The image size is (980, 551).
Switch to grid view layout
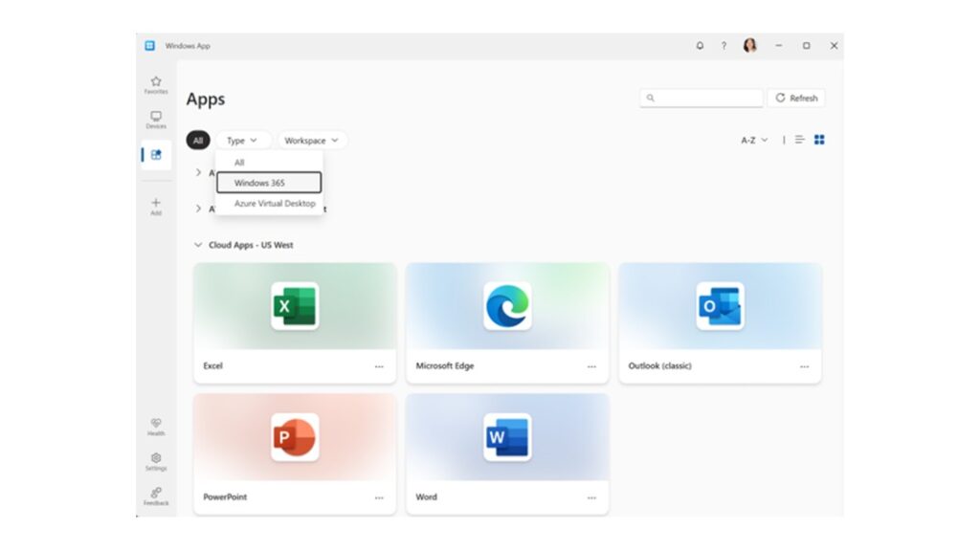point(819,140)
